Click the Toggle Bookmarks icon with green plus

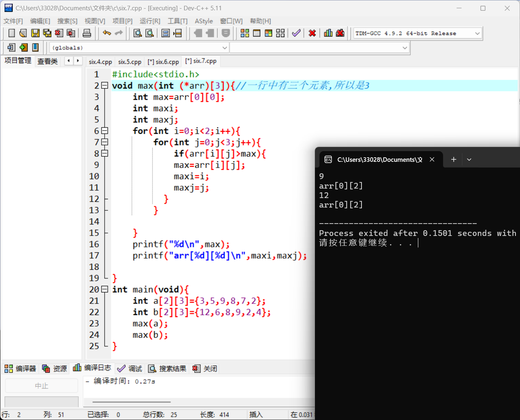(23, 48)
